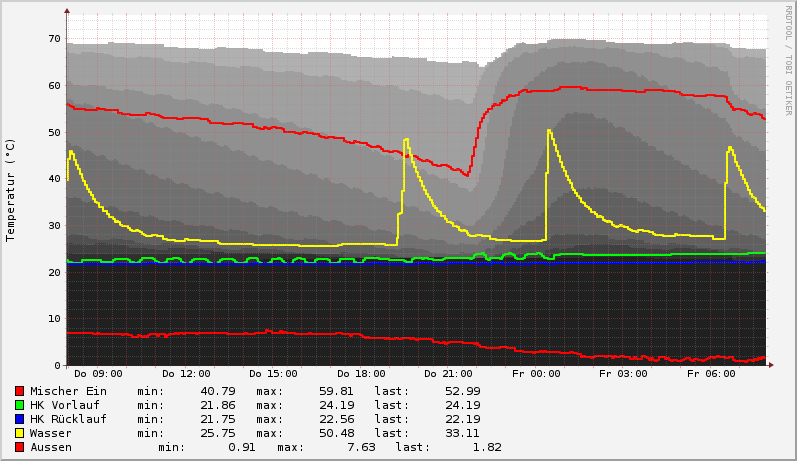The image size is (797, 461).
Task: Click the Temperatur (°C) axis title
Action: point(11,189)
